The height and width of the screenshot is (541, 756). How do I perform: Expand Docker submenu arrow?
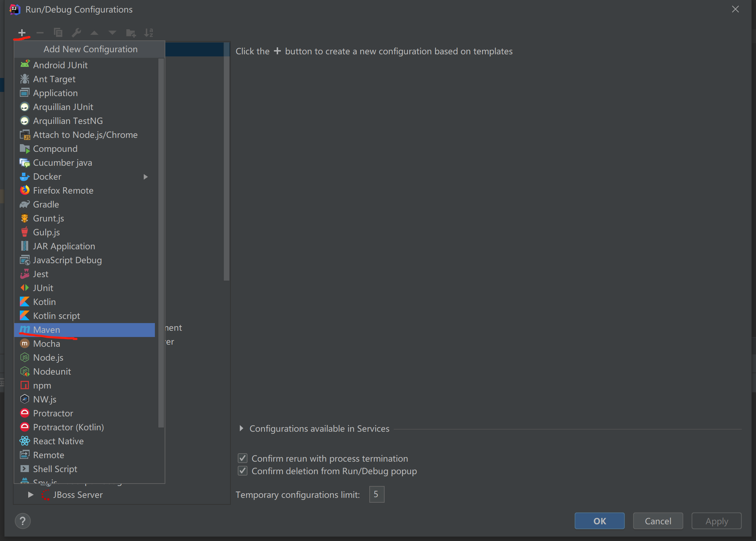(145, 177)
